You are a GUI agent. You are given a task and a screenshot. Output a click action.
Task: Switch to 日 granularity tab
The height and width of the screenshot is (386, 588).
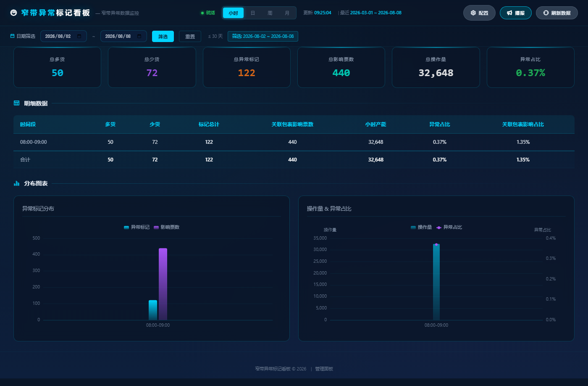click(253, 13)
